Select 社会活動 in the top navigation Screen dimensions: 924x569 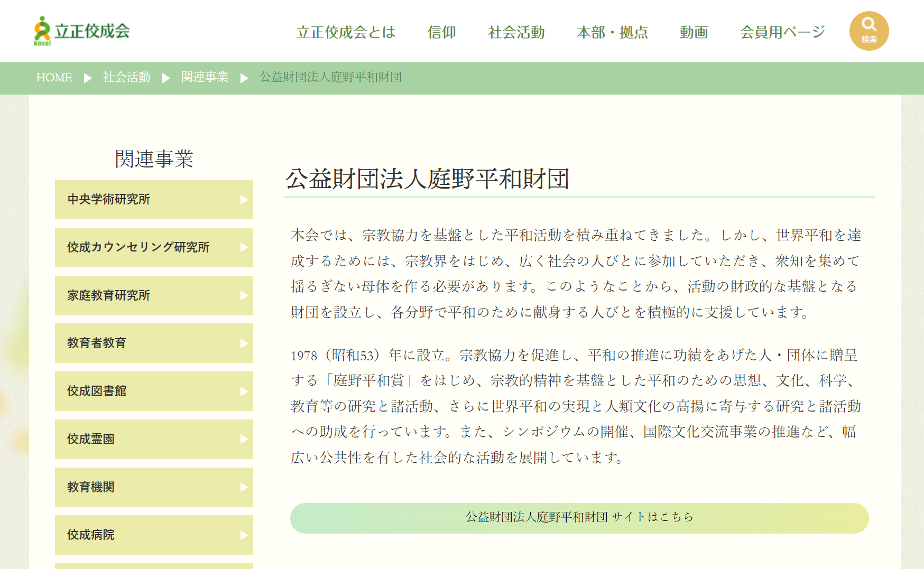click(x=516, y=32)
